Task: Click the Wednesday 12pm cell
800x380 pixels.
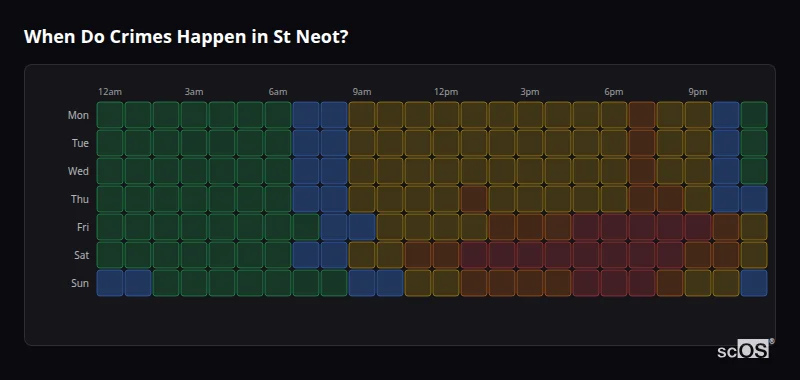Action: click(446, 171)
